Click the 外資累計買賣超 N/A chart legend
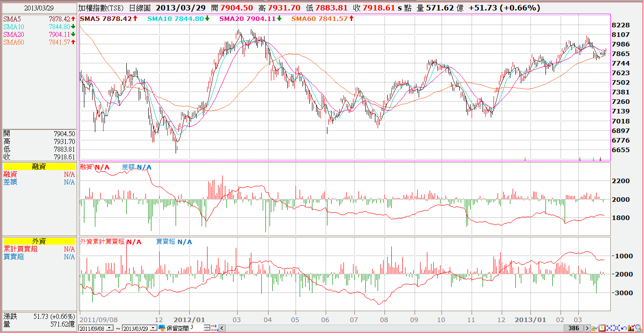 click(x=110, y=242)
